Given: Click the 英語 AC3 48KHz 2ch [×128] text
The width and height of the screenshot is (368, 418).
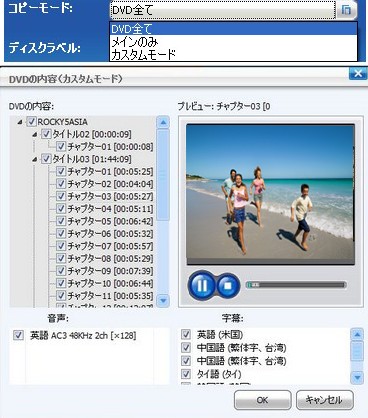Looking at the screenshot, I should tap(83, 335).
